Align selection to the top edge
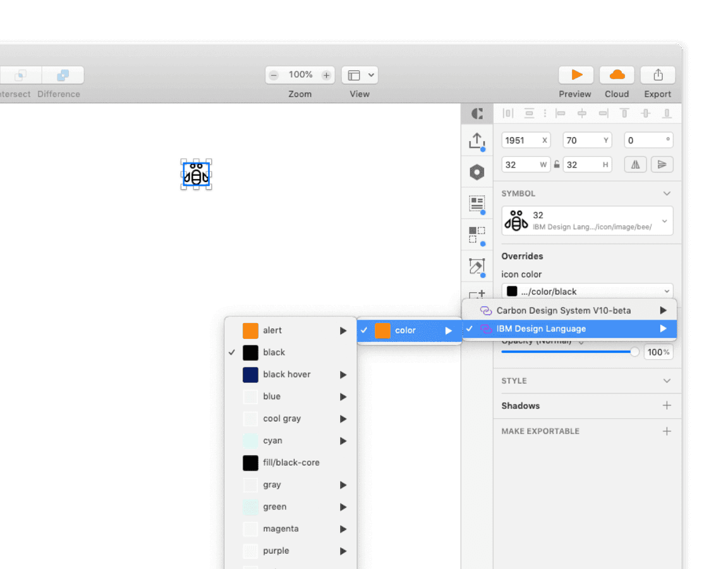This screenshot has width=728, height=569. [x=624, y=113]
